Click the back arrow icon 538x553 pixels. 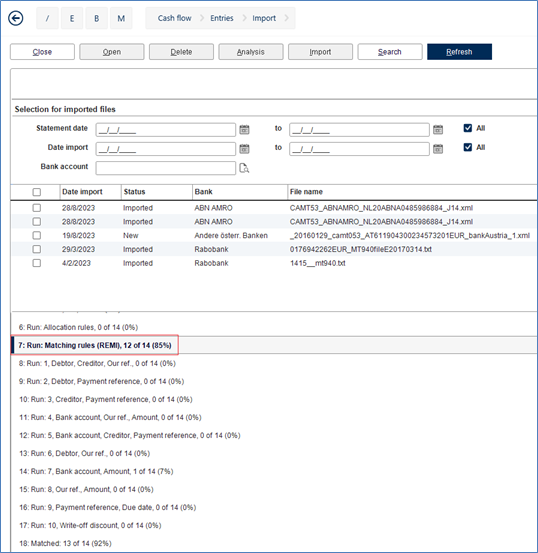[16, 18]
